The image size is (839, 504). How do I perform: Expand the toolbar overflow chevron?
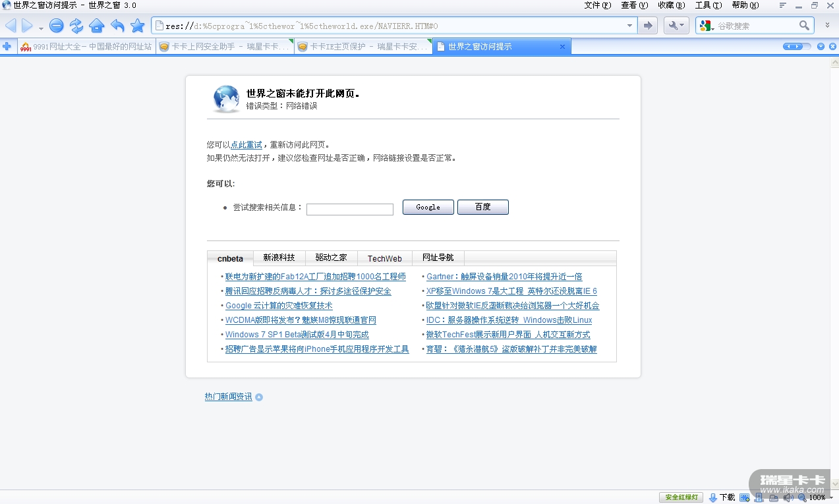click(828, 26)
